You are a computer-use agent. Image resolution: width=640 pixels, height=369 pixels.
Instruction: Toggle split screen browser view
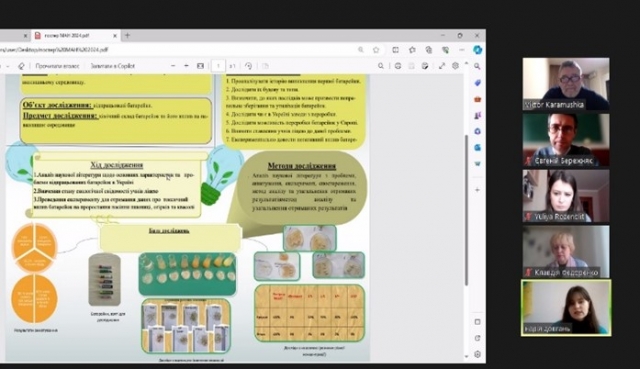(395, 50)
